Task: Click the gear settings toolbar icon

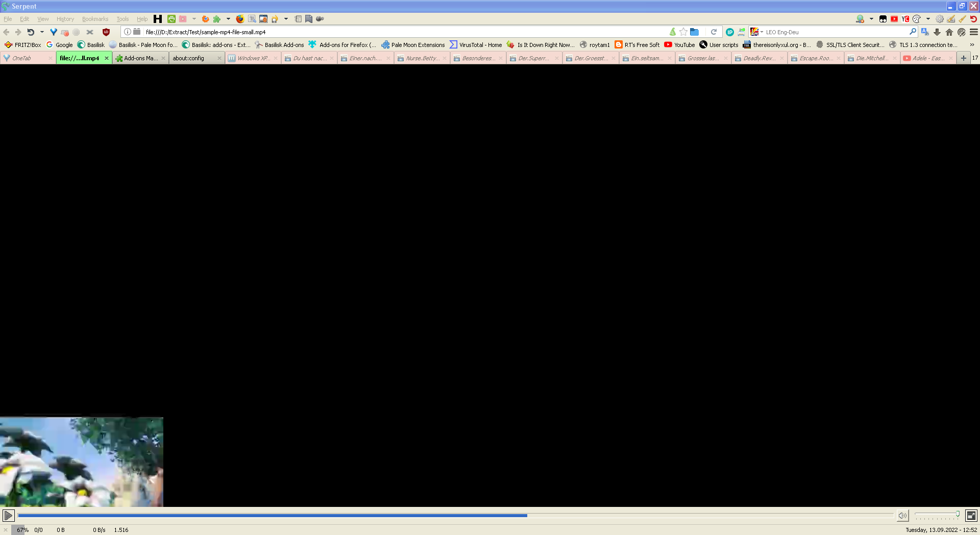Action: pos(940,19)
